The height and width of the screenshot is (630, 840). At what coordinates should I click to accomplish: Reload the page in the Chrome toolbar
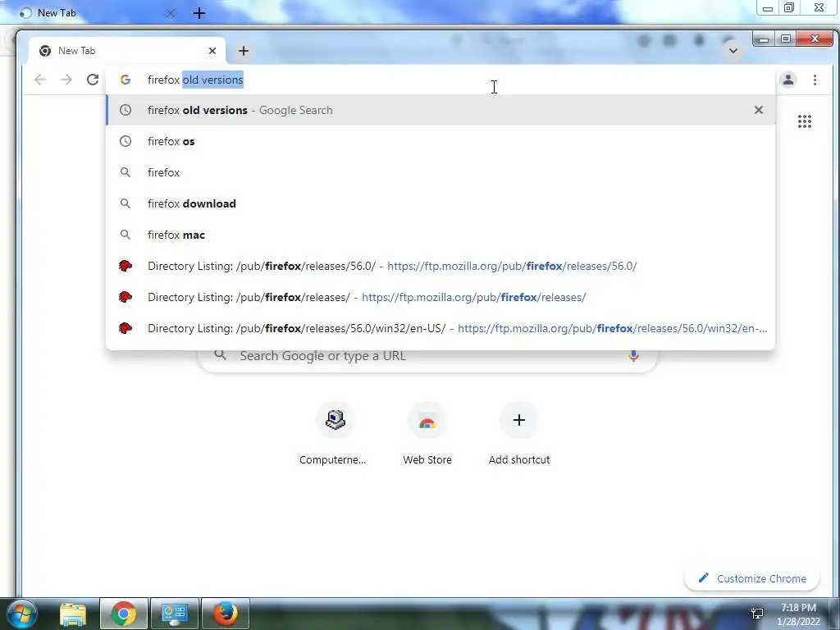[x=93, y=80]
